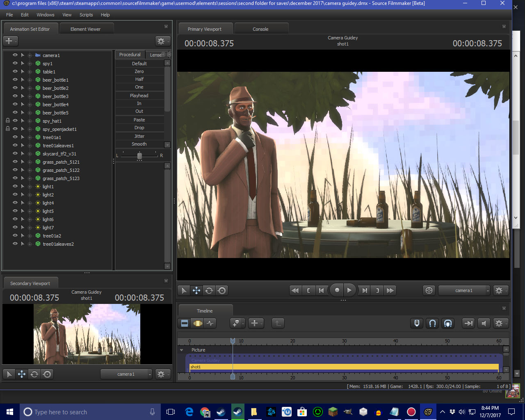Switch to Clip Editor mode in timeline
The height and width of the screenshot is (420, 525).
(x=185, y=323)
